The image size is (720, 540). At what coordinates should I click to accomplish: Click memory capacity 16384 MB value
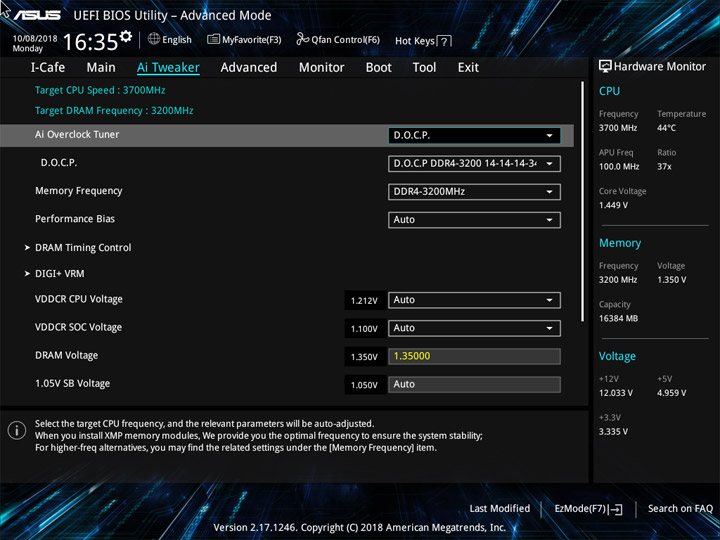[619, 319]
